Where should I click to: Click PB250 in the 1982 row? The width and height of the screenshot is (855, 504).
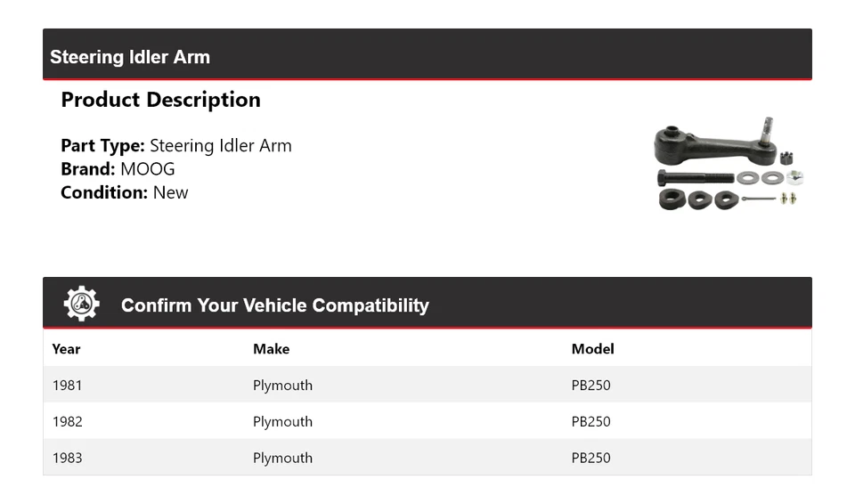coord(590,422)
